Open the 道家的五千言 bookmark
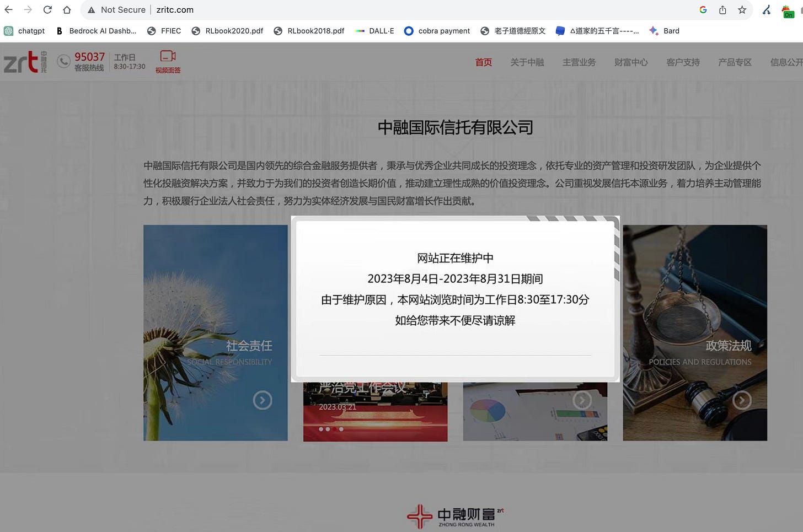Image resolution: width=803 pixels, height=532 pixels. click(x=597, y=31)
